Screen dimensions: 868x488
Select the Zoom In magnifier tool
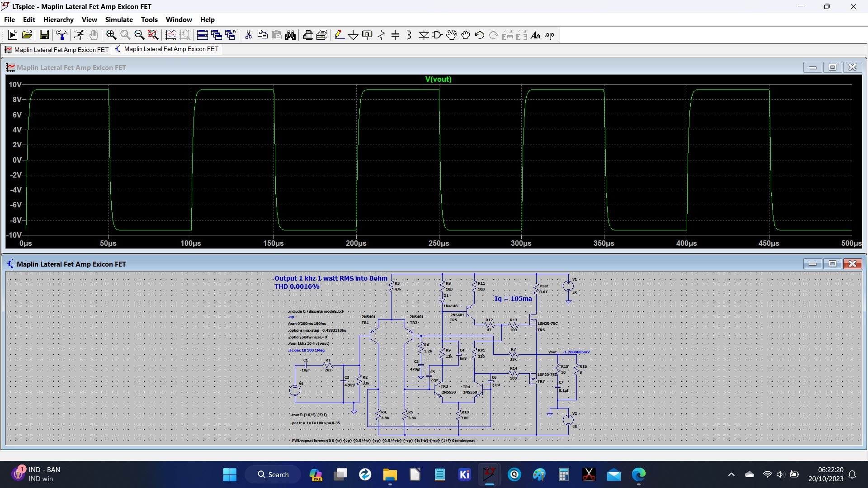[x=111, y=35]
